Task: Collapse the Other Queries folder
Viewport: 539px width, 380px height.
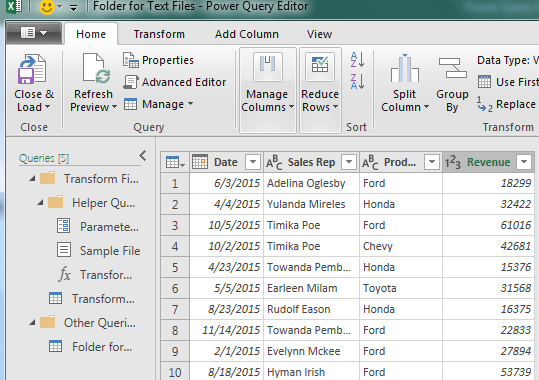Action: click(x=32, y=323)
